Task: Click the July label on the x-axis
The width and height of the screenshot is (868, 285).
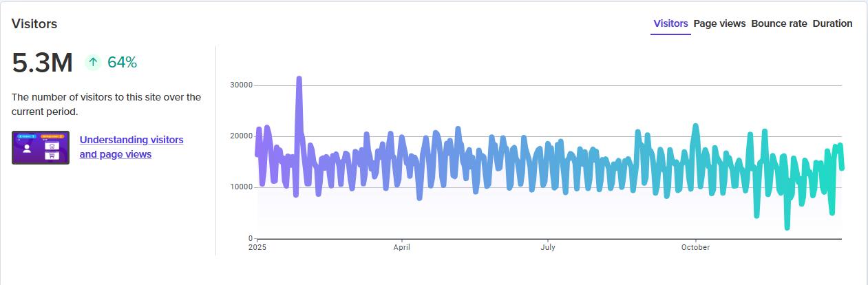Action: [x=548, y=246]
